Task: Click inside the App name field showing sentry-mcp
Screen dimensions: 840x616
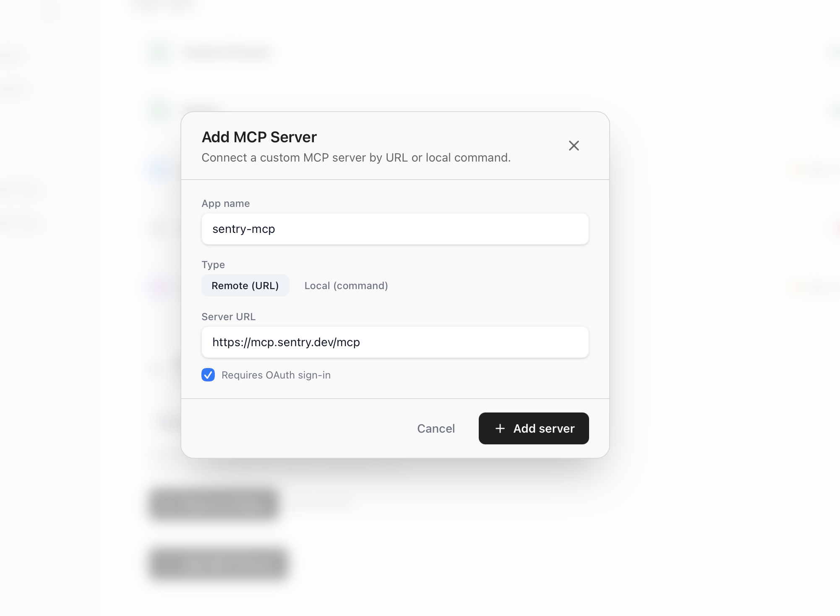Action: tap(395, 229)
